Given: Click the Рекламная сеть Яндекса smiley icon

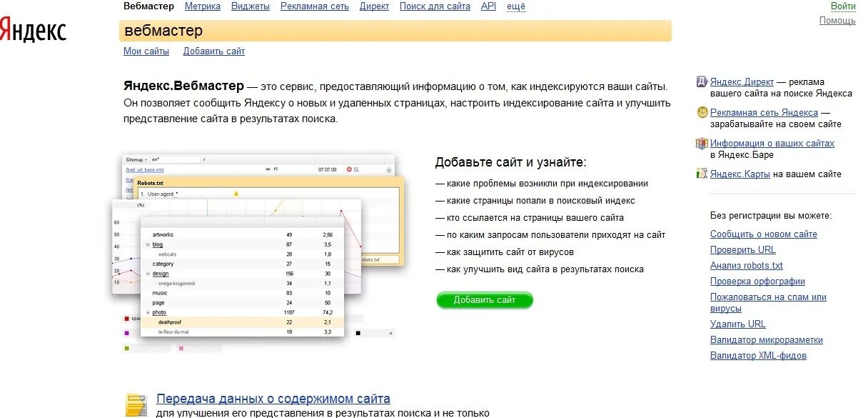Looking at the screenshot, I should click(702, 112).
